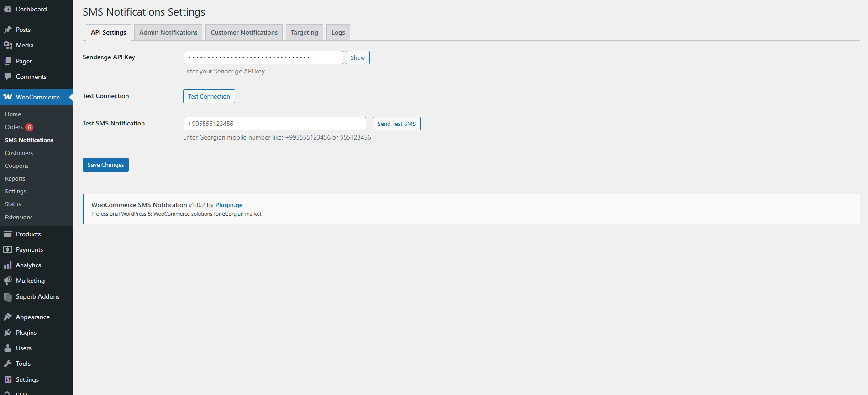Click the Superb Addons icon

tap(8, 297)
